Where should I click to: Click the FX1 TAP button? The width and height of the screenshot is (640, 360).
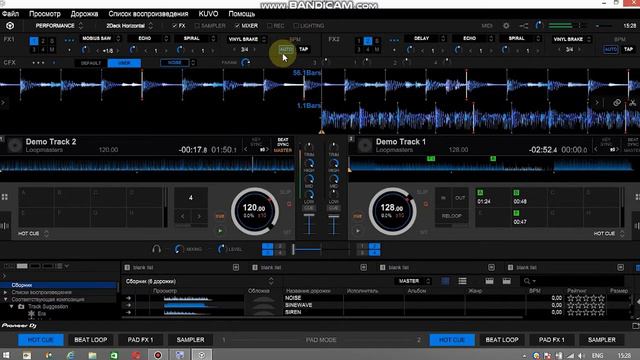click(x=303, y=49)
